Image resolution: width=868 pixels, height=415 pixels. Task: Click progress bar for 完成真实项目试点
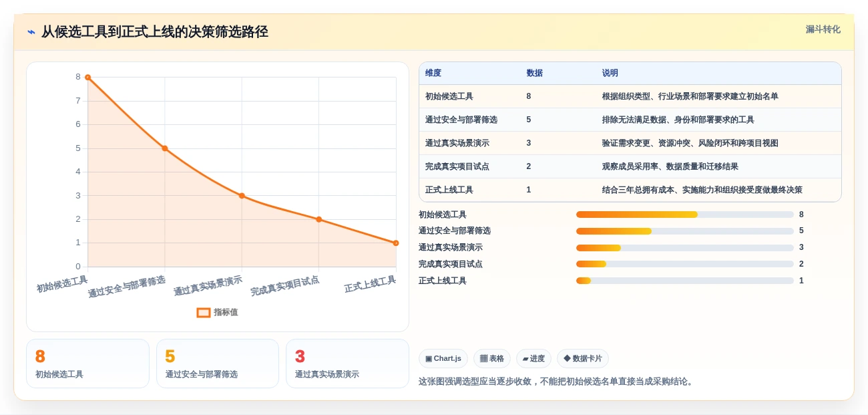click(x=685, y=264)
